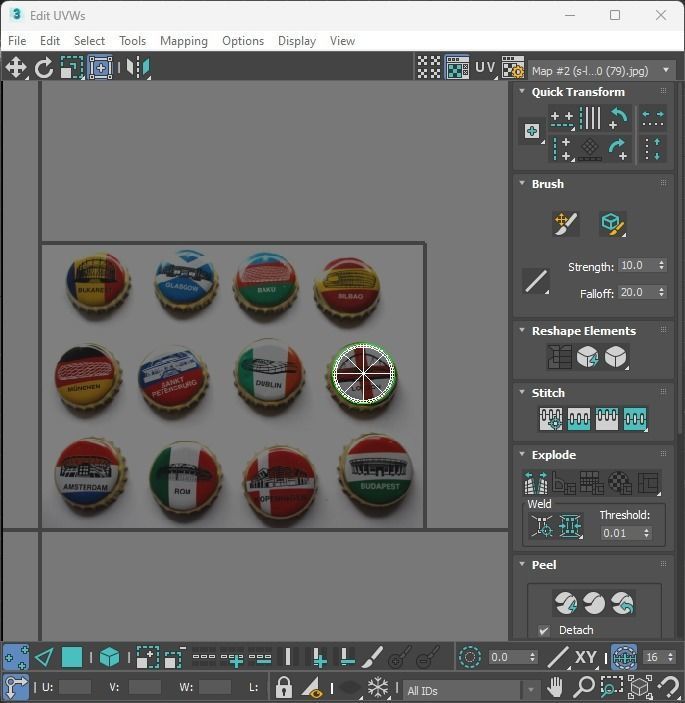Click Relax Until Flat icon
Image resolution: width=685 pixels, height=703 pixels.
(x=587, y=357)
